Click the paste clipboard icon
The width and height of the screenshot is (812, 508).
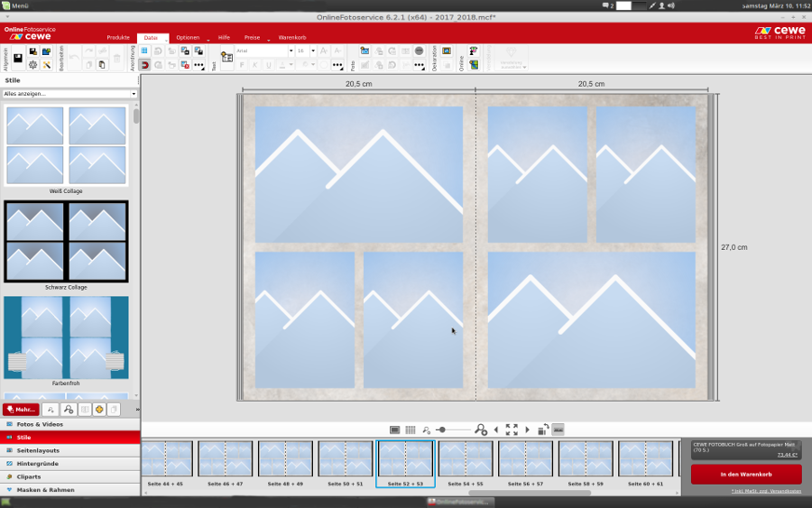tap(102, 65)
